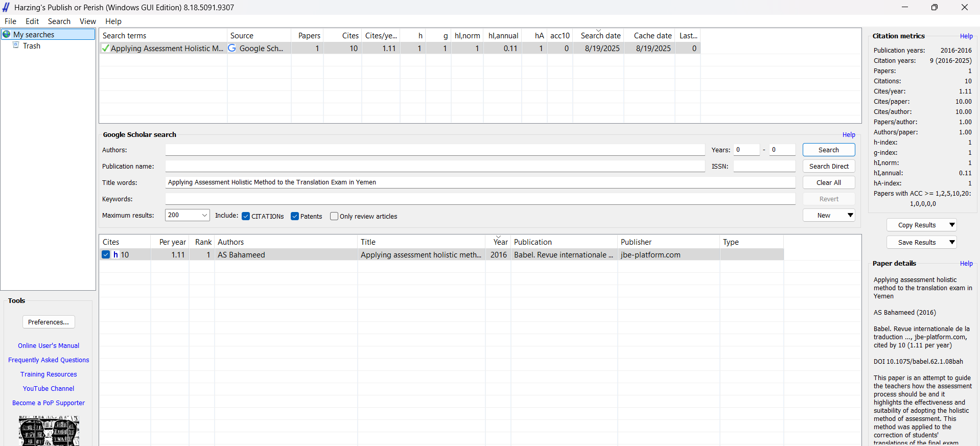Click the blue h-index marker in results row
Screen dimensions: 980x446
coord(116,254)
